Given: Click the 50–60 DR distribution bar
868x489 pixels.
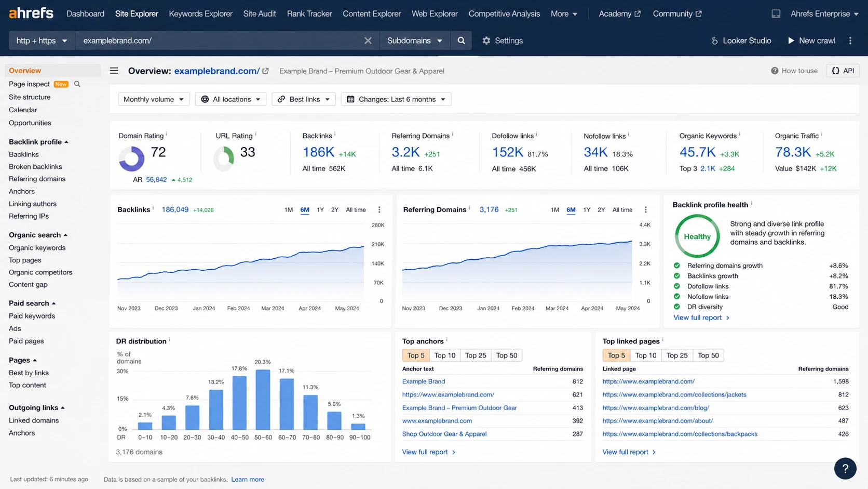Looking at the screenshot, I should (263, 400).
